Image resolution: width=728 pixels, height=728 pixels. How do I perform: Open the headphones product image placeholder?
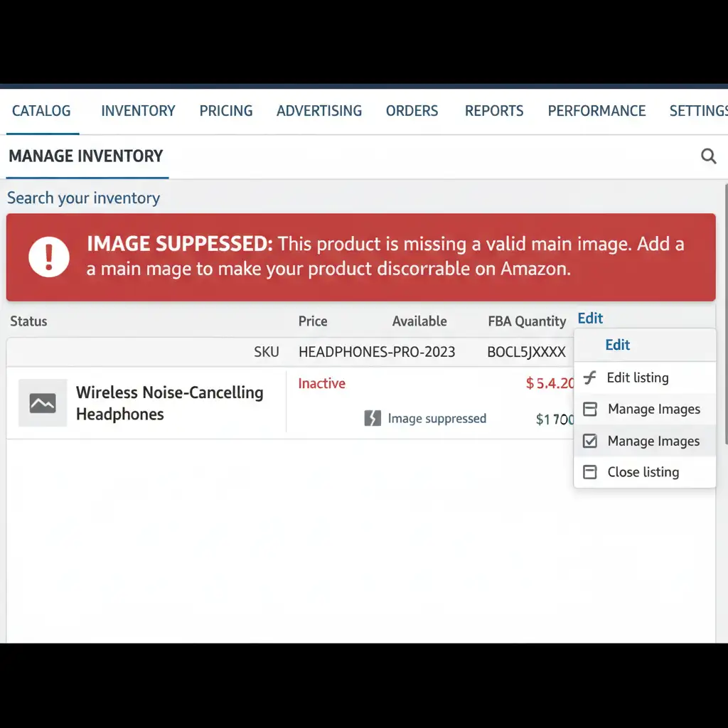click(x=43, y=403)
